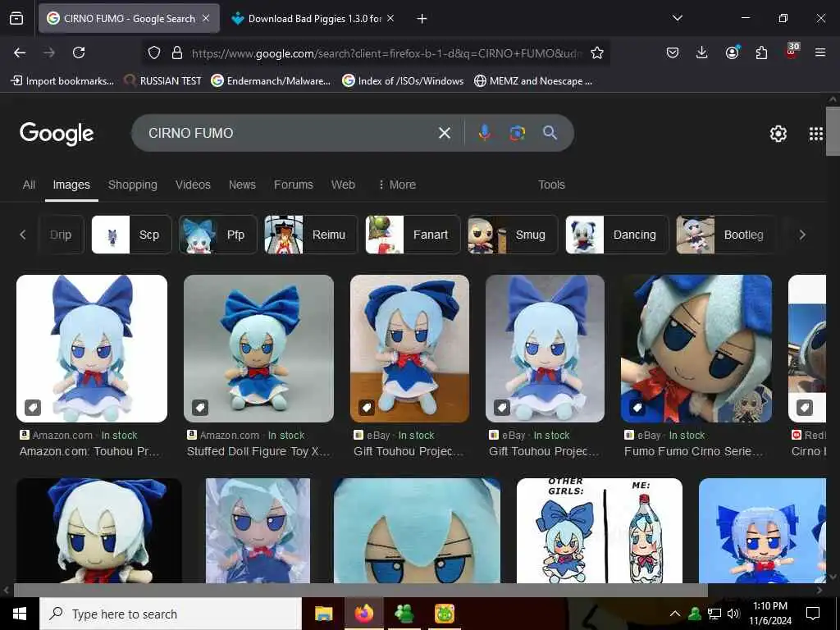Start Google voice search

point(484,133)
